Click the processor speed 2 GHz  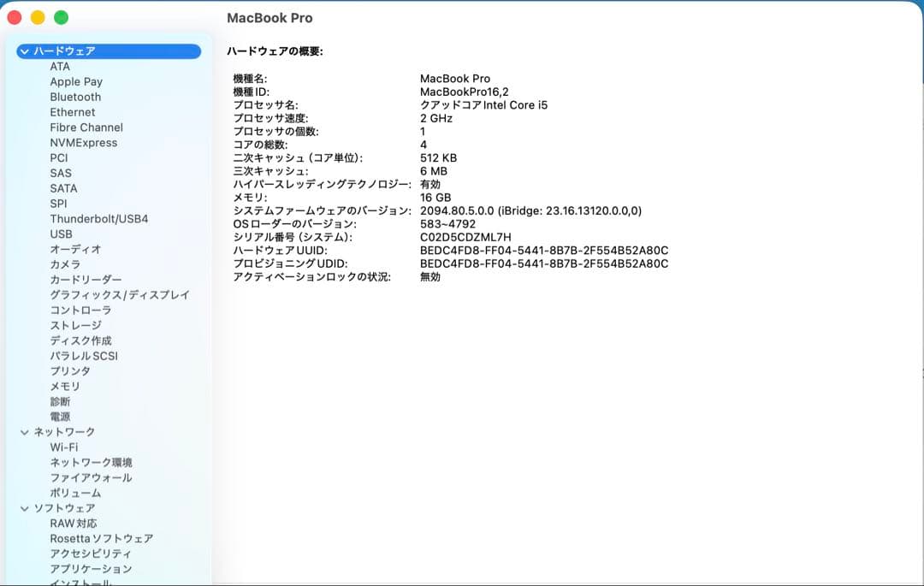[x=436, y=118]
